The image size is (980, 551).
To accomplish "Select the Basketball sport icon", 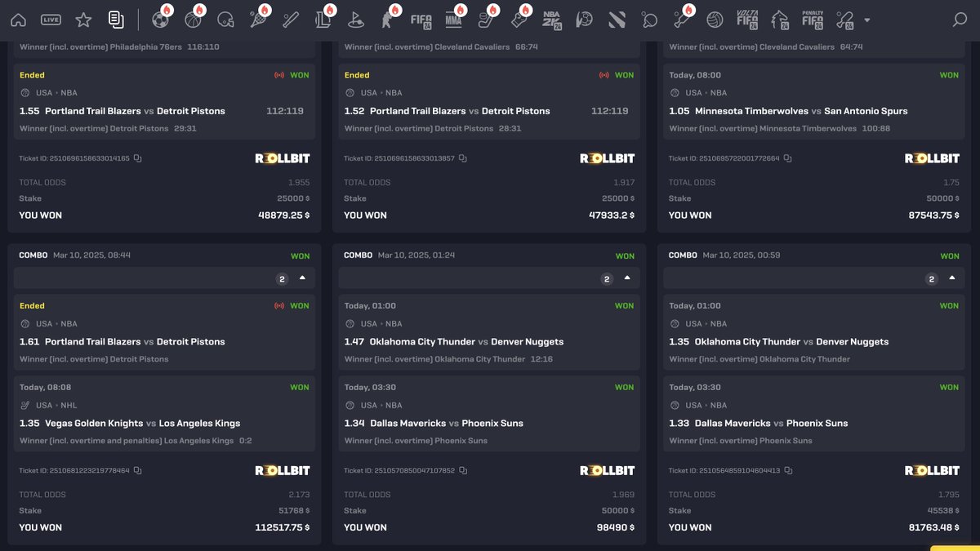I will 193,20.
